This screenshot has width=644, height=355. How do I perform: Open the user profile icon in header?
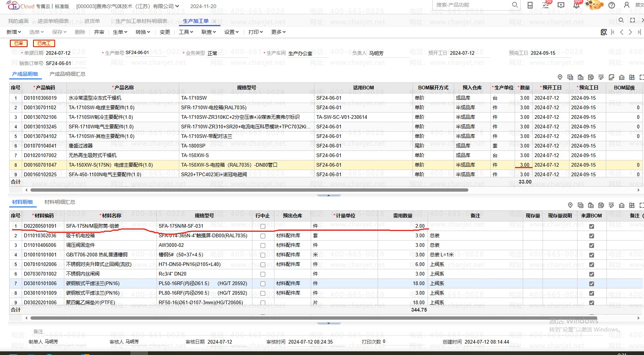coord(627,5)
